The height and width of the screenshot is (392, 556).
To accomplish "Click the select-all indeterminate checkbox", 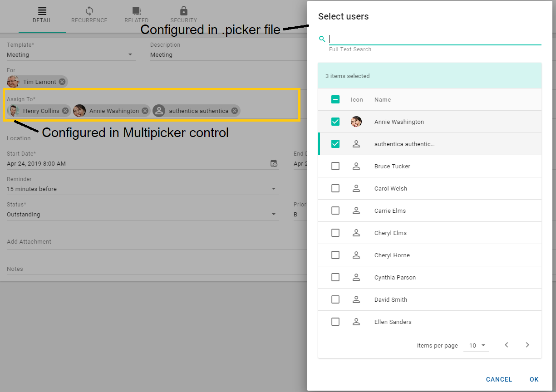I will tap(335, 99).
